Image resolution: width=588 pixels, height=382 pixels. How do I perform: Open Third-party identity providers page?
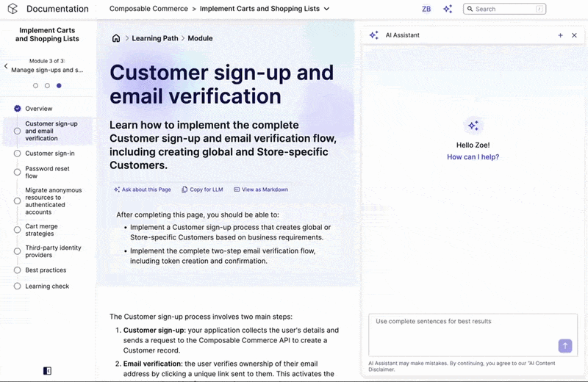(53, 251)
